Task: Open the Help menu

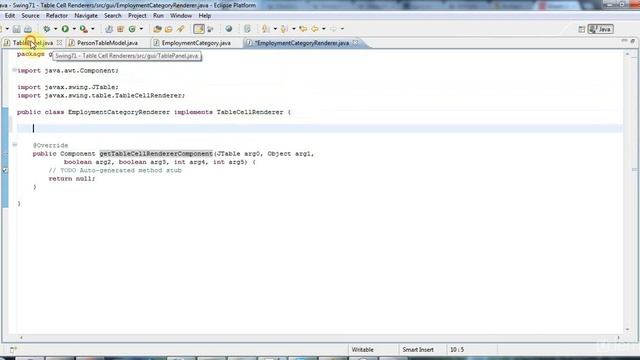Action: click(x=205, y=16)
